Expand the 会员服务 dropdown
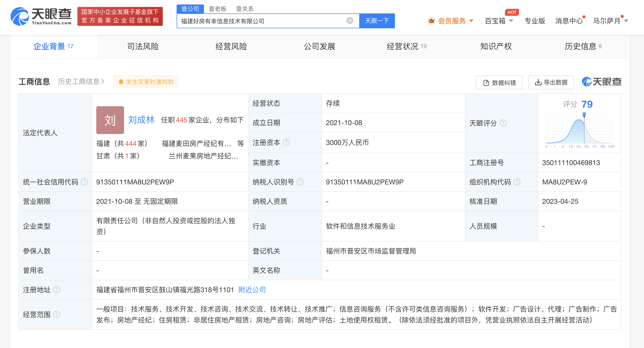 [x=450, y=21]
